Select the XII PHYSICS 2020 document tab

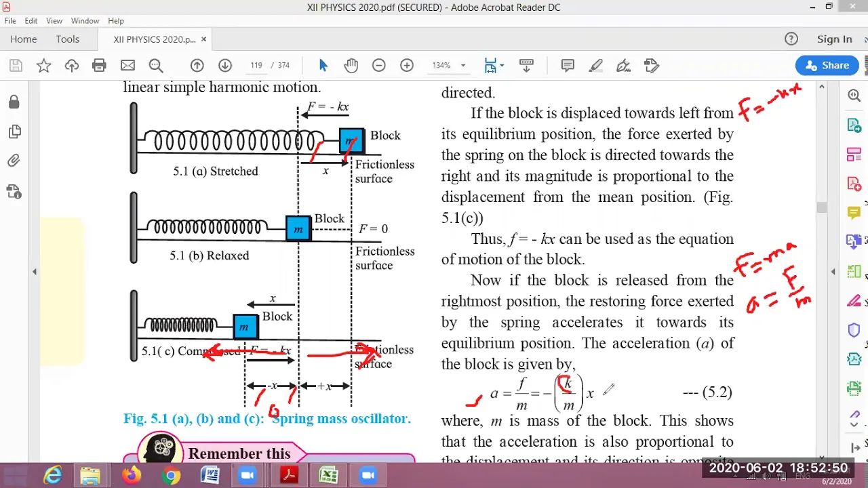click(155, 39)
